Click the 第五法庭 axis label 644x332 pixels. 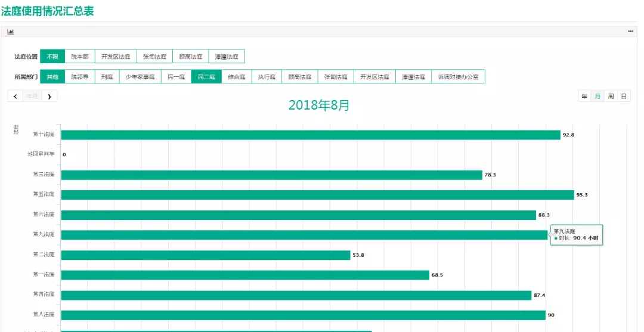[44, 194]
